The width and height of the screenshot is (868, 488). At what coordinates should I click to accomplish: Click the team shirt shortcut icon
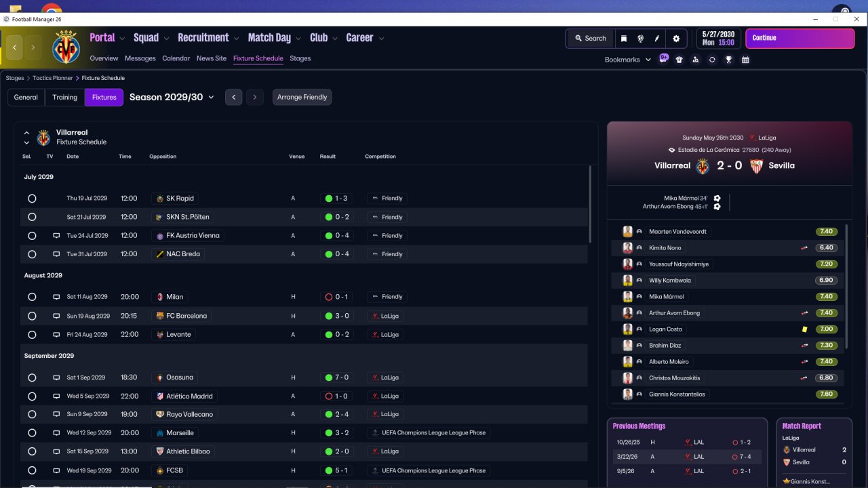[x=679, y=60]
